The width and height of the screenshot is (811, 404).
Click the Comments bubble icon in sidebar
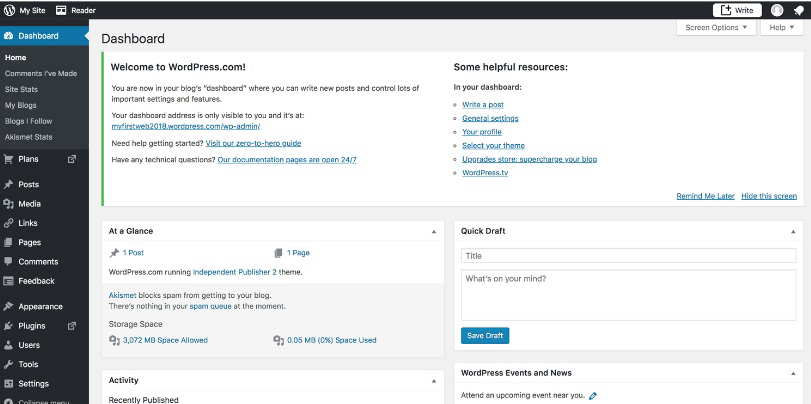(x=8, y=261)
